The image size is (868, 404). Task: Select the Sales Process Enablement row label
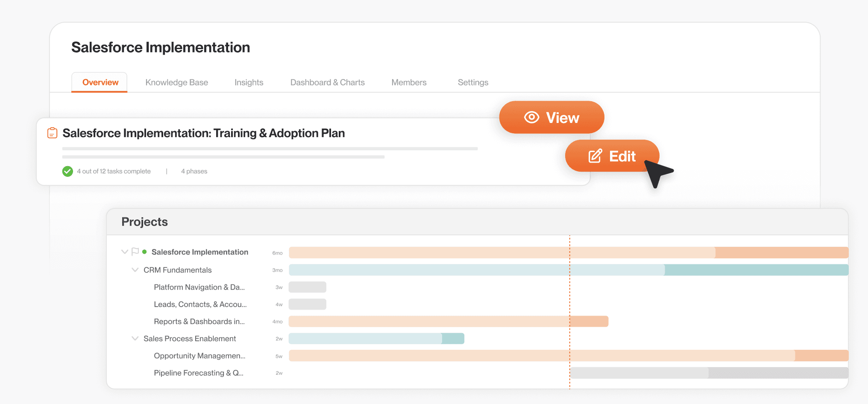point(190,339)
